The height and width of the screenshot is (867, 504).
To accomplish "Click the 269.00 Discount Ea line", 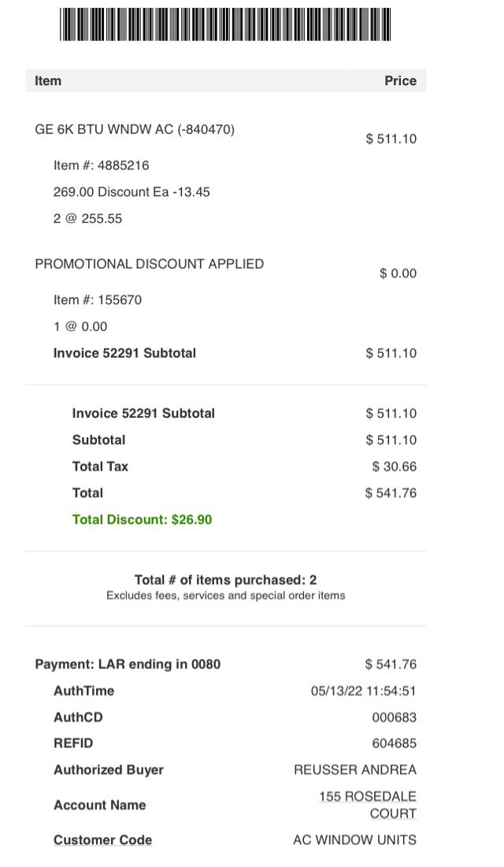I will click(132, 192).
